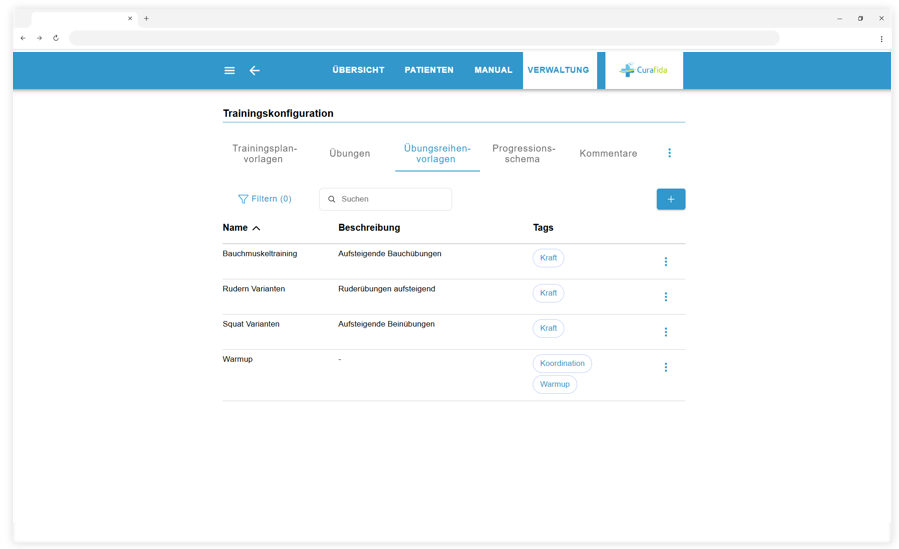Select the Bauchmuskeltraining name cell
This screenshot has height=549, width=899.
(260, 253)
